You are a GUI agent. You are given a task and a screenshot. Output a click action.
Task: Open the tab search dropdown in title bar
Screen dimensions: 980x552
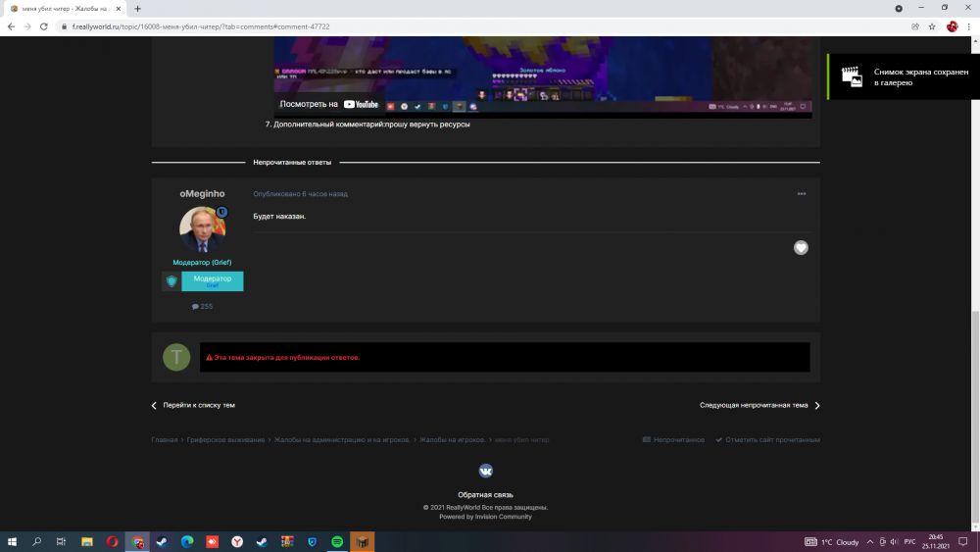899,8
